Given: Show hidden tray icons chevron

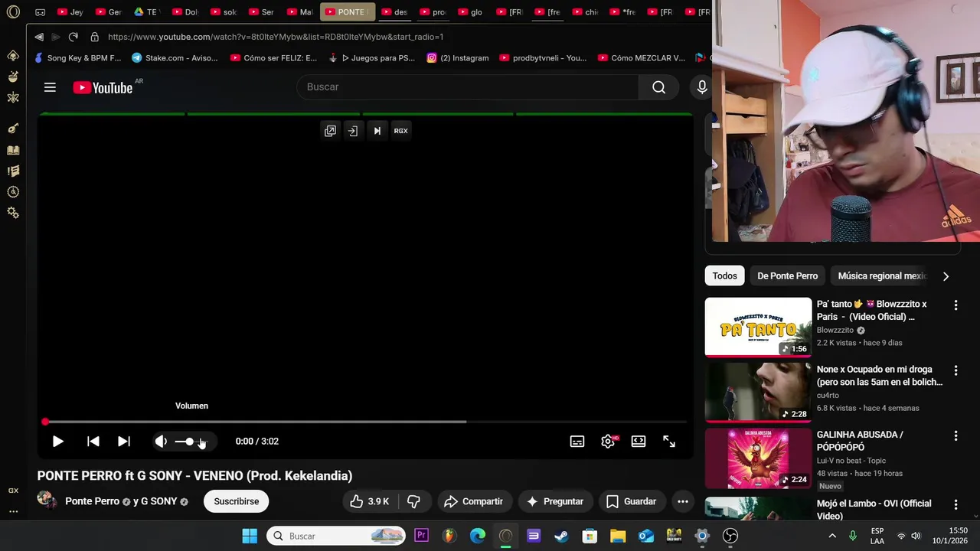Looking at the screenshot, I should [832, 536].
